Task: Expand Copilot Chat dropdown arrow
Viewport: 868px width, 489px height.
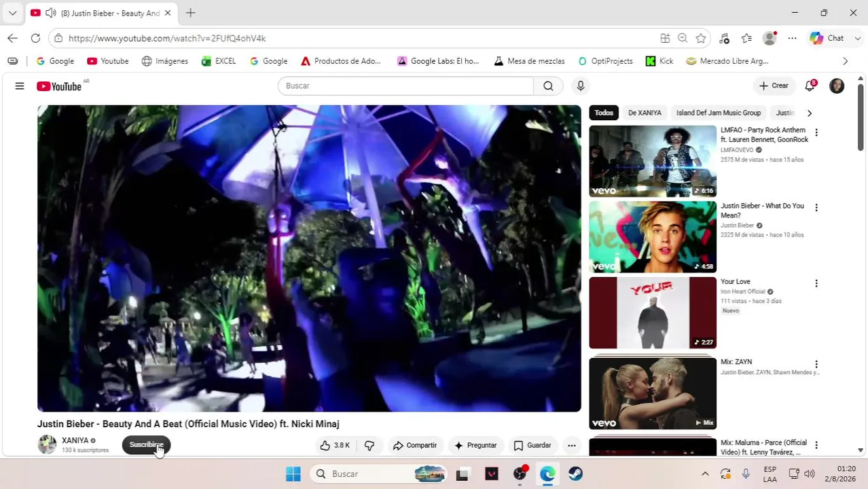Action: point(858,39)
